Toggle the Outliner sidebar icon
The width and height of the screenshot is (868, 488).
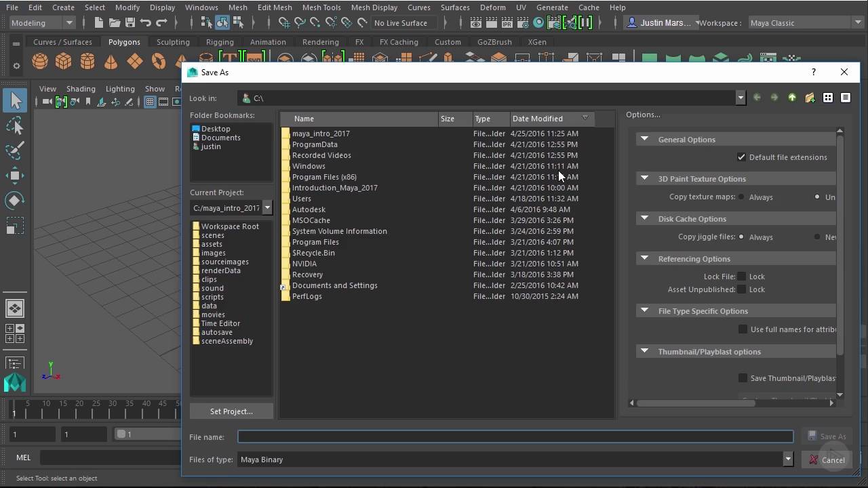15,363
